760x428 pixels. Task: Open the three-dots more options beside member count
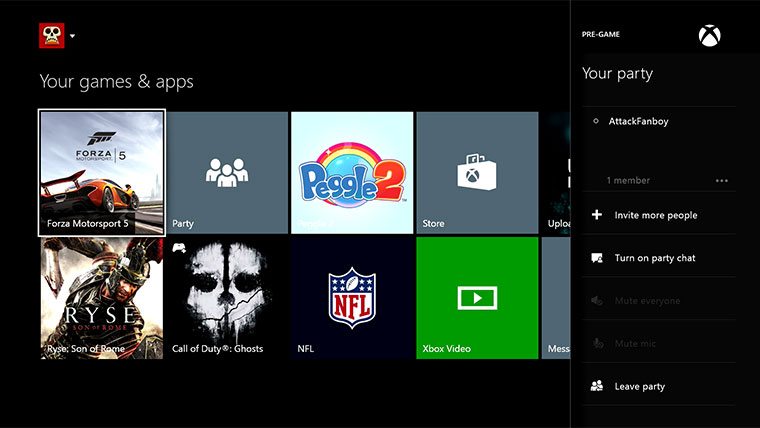coord(722,181)
